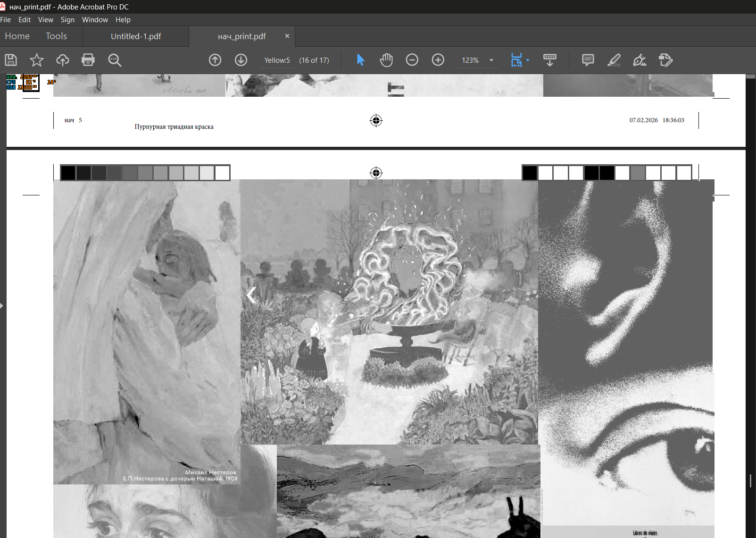
Task: Click the page label field Yellow:5
Action: (277, 60)
